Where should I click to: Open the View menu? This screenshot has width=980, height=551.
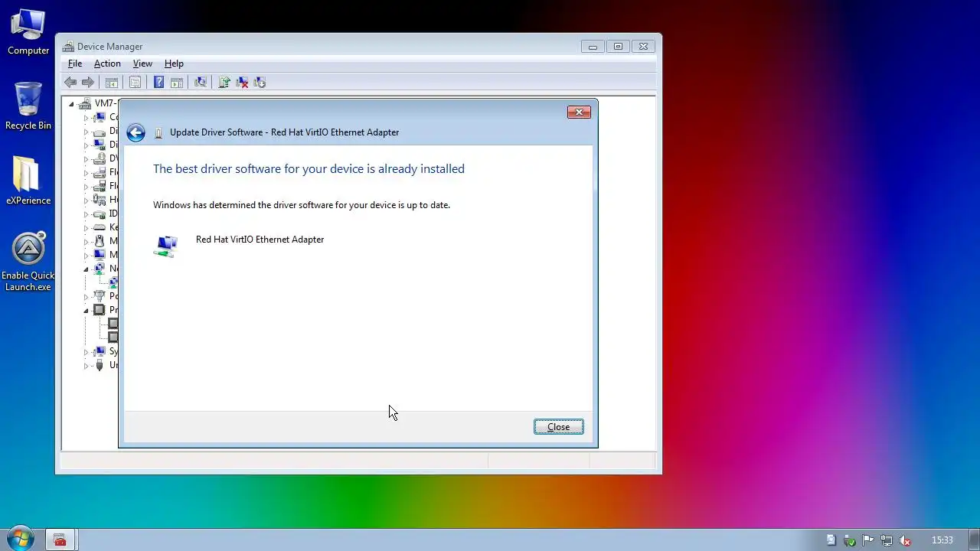[x=142, y=64]
